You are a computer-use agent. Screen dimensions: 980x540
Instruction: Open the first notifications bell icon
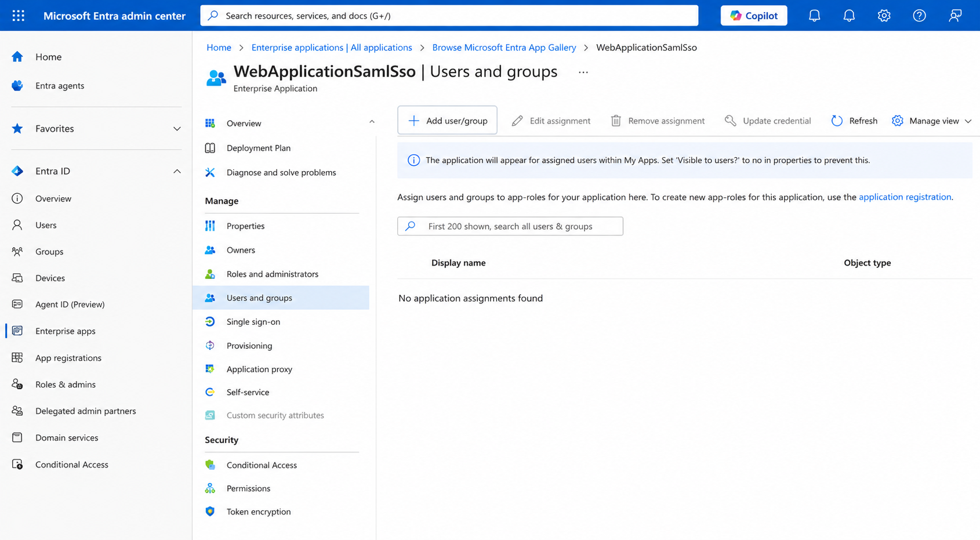(814, 16)
